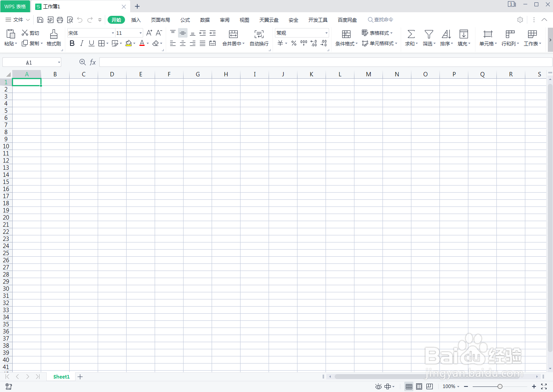This screenshot has width=553, height=392.
Task: Open the font size dropdown showing 11
Action: coord(140,33)
